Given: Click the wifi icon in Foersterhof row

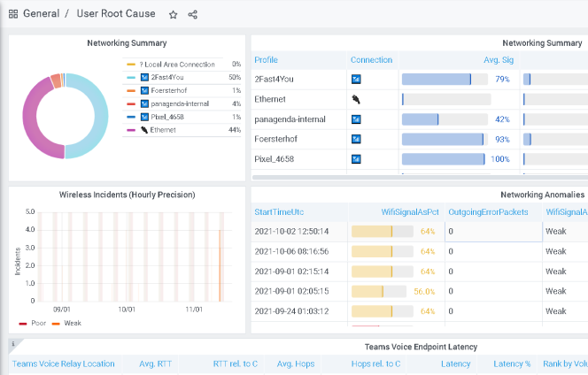Looking at the screenshot, I should click(356, 139).
